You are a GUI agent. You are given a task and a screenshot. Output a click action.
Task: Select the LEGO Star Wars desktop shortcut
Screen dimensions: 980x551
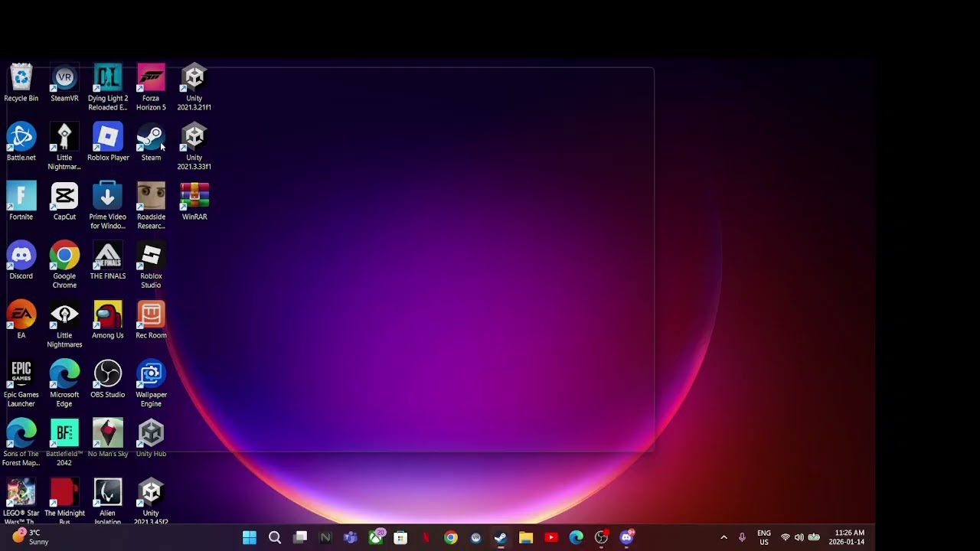point(21,501)
